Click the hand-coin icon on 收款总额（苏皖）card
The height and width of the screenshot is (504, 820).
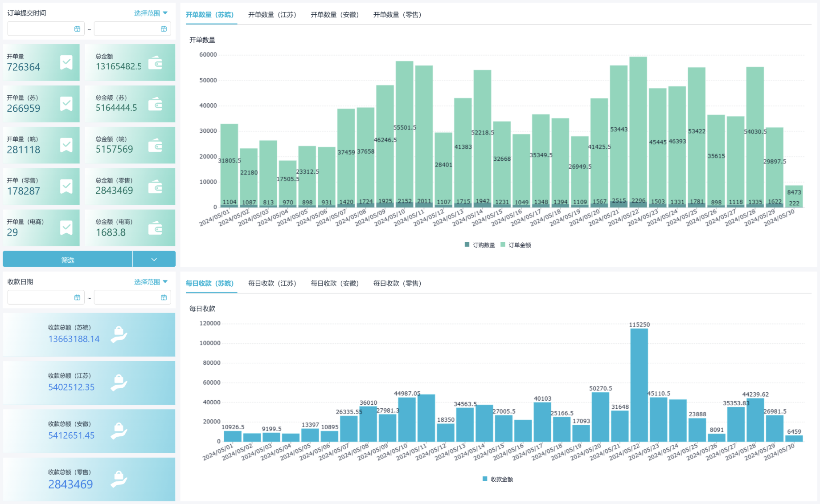point(119,334)
